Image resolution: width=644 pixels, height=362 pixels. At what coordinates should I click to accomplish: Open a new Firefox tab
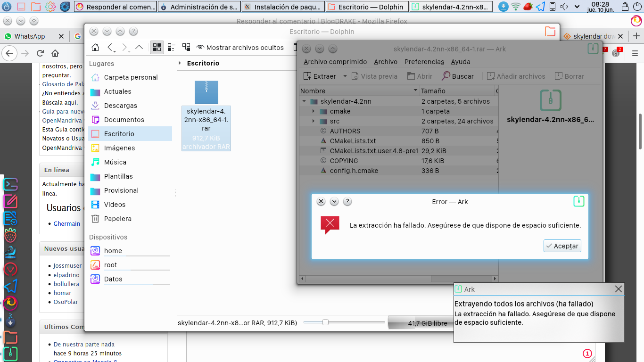[x=636, y=36]
